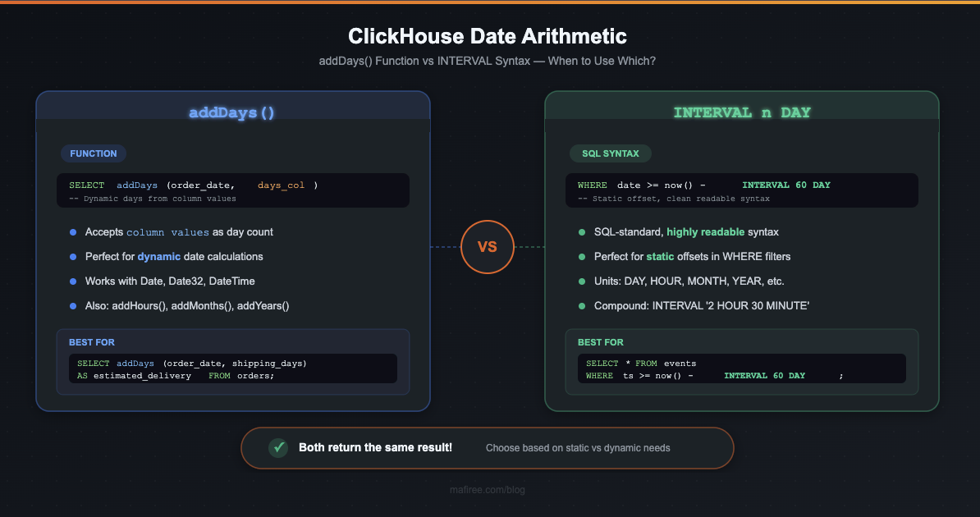Click the green bullet beside 'Compound: INTERVAL' item
Screen dimensions: 980x517
(582, 305)
